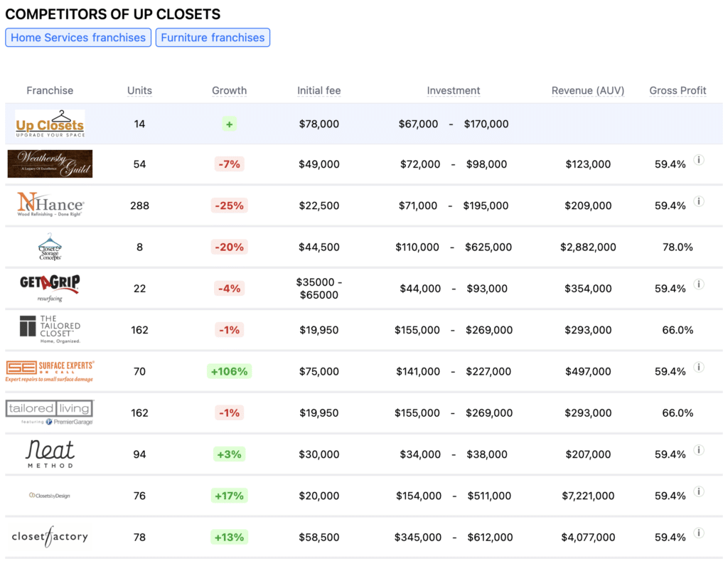Open the Up Closets franchise logo
Image resolution: width=728 pixels, height=566 pixels.
click(x=50, y=124)
